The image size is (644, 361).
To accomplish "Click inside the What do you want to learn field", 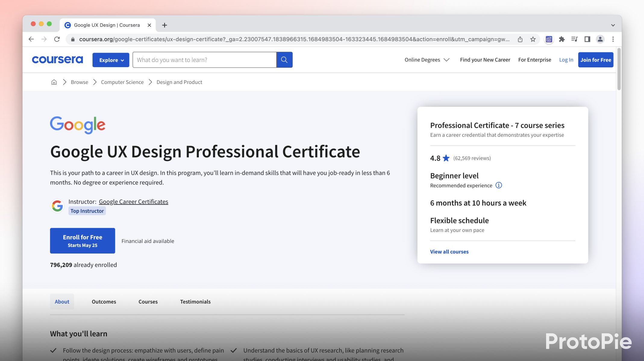I will point(205,60).
